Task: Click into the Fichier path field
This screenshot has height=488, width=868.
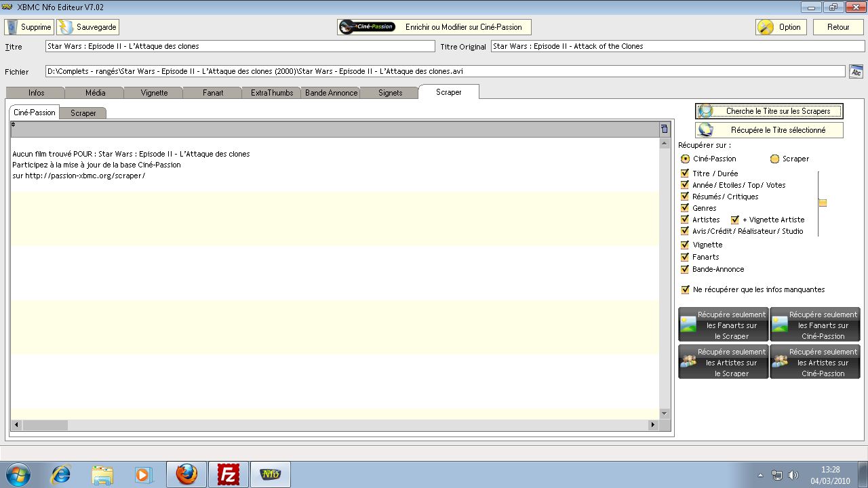Action: tap(446, 71)
